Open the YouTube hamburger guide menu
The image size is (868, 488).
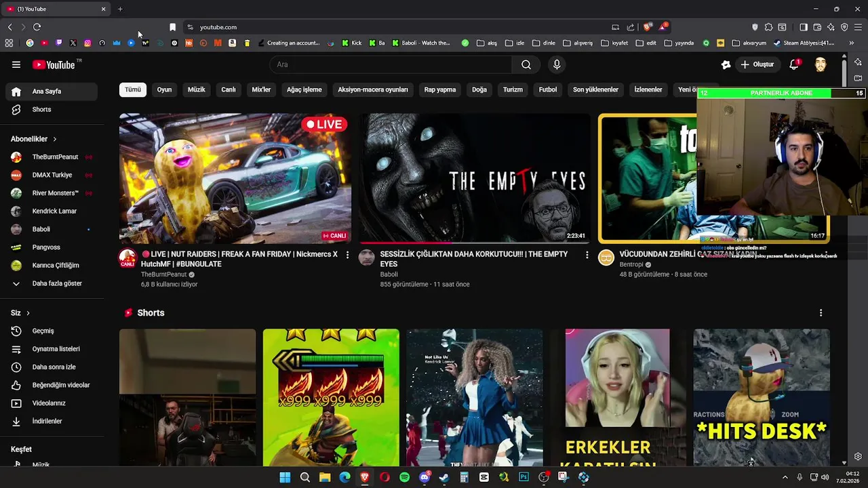16,64
